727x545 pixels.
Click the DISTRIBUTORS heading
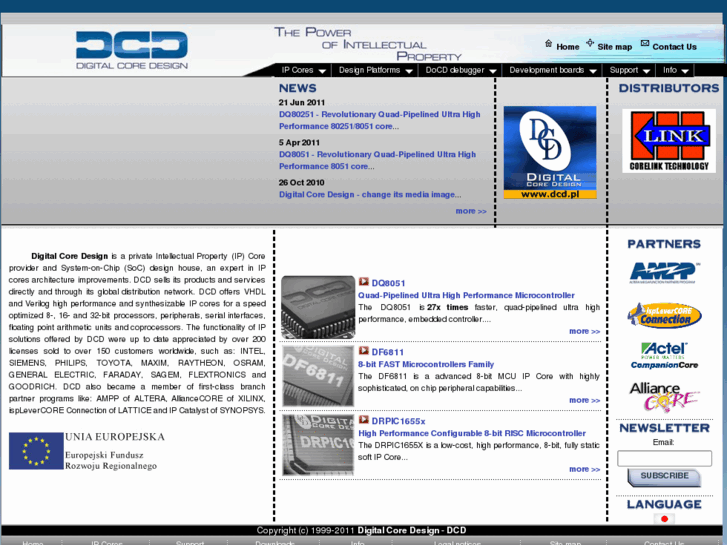click(x=669, y=88)
